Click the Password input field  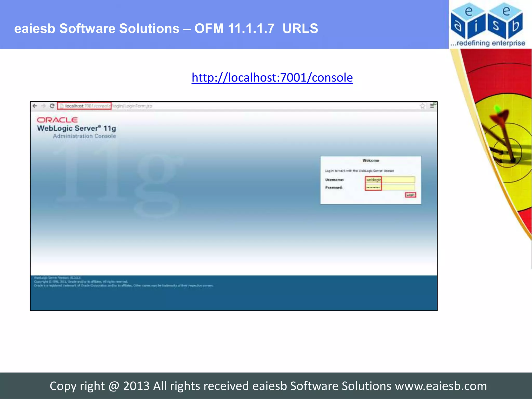[390, 187]
